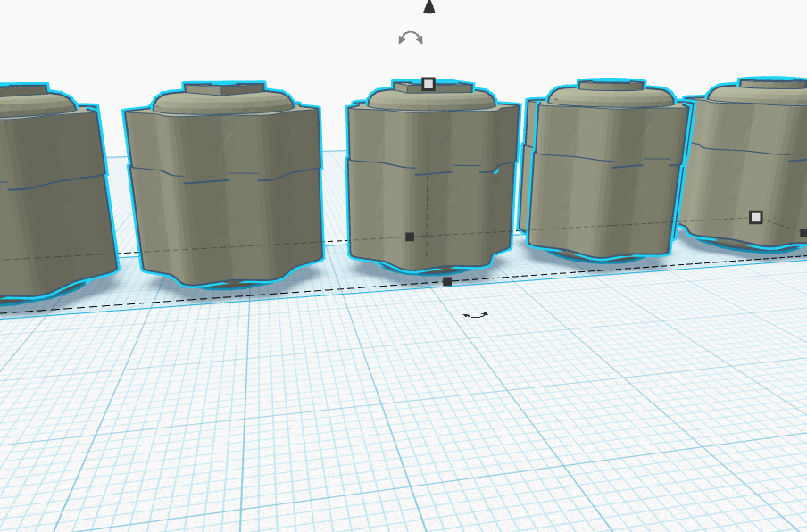Click the black cone lift handle
The width and height of the screenshot is (807, 532).
[x=428, y=6]
